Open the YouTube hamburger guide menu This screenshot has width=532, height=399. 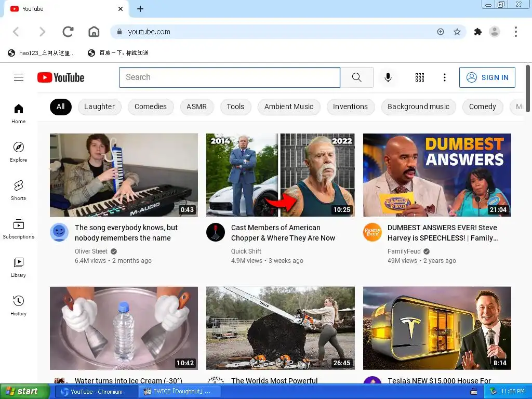click(x=19, y=77)
